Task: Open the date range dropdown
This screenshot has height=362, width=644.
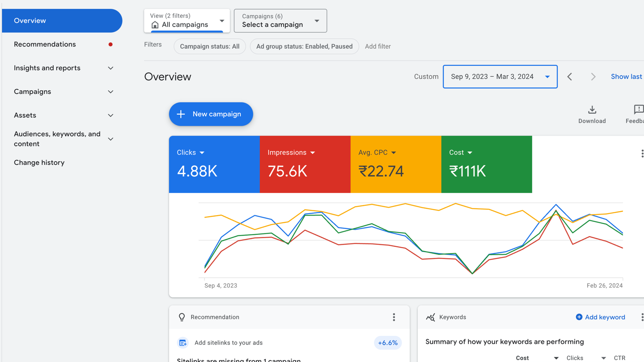Action: pos(500,77)
